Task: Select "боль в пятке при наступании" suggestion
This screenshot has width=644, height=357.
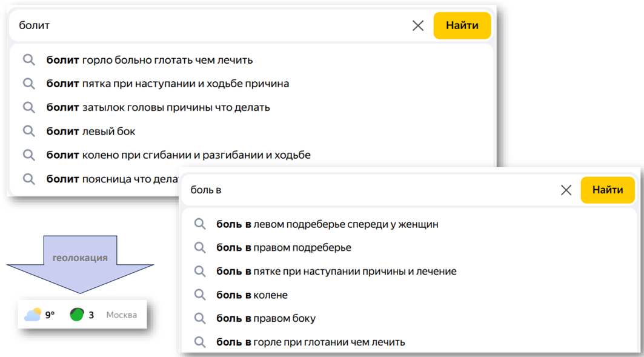Action: [x=336, y=272]
